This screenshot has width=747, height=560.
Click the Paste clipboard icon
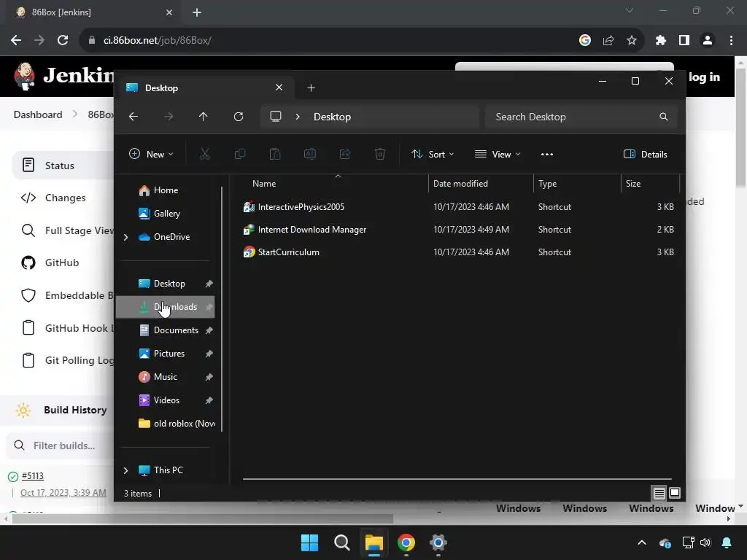pyautogui.click(x=275, y=154)
